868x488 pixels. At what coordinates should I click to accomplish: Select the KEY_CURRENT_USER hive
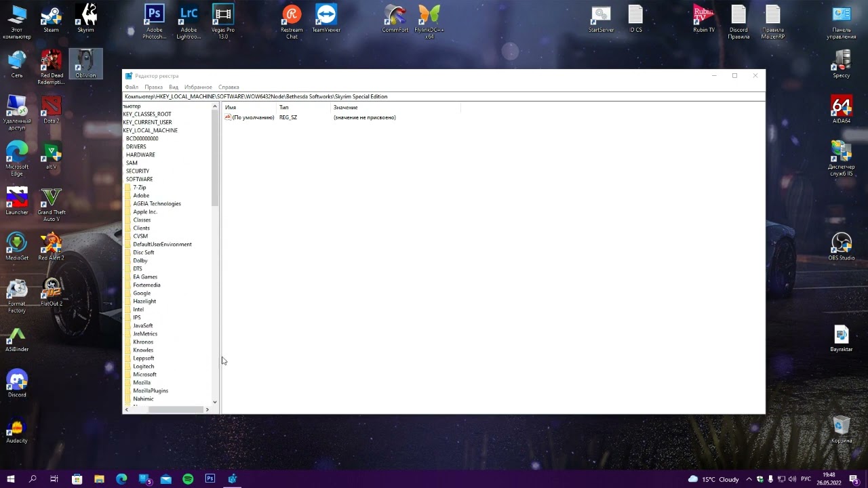pyautogui.click(x=147, y=122)
